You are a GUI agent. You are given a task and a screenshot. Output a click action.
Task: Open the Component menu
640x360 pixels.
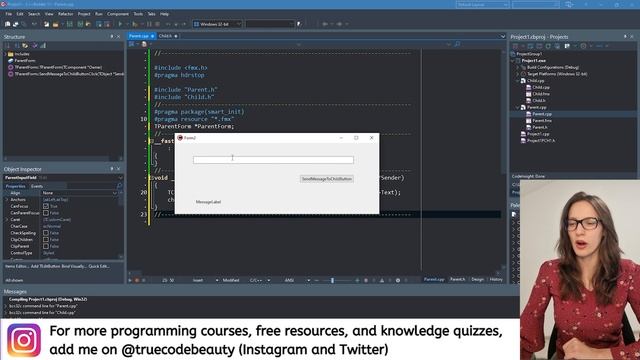point(118,14)
